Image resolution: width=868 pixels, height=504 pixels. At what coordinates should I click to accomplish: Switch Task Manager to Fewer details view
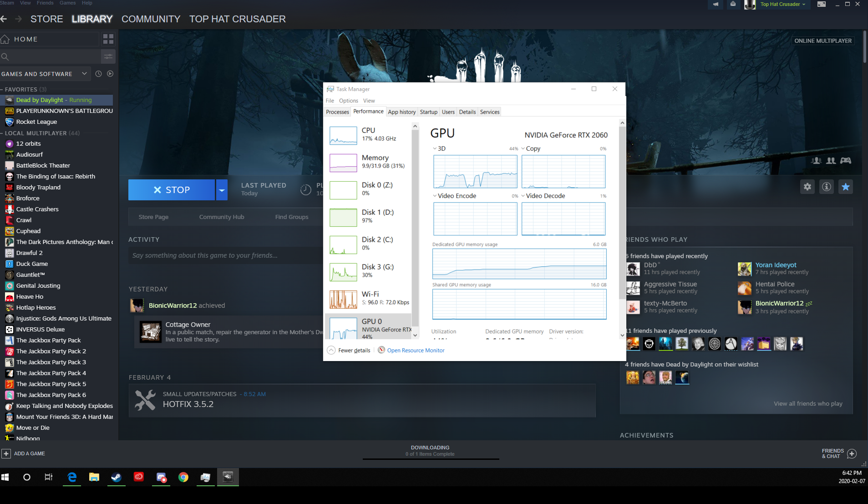(348, 350)
